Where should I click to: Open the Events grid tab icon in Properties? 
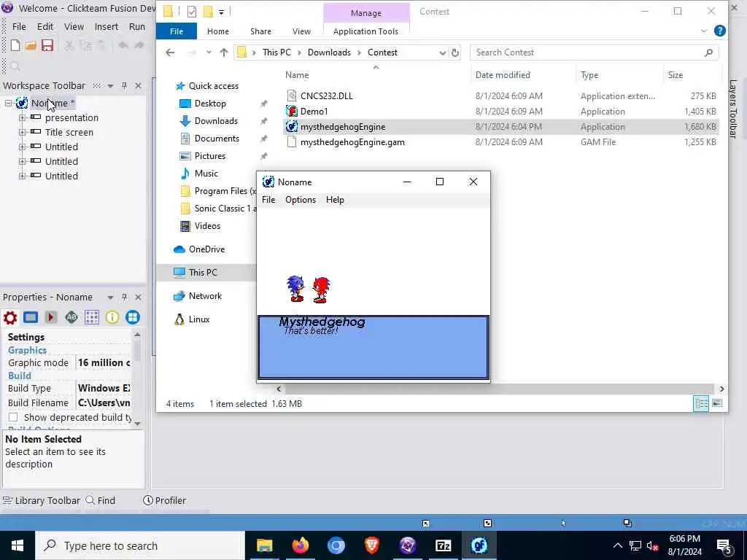pyautogui.click(x=91, y=317)
